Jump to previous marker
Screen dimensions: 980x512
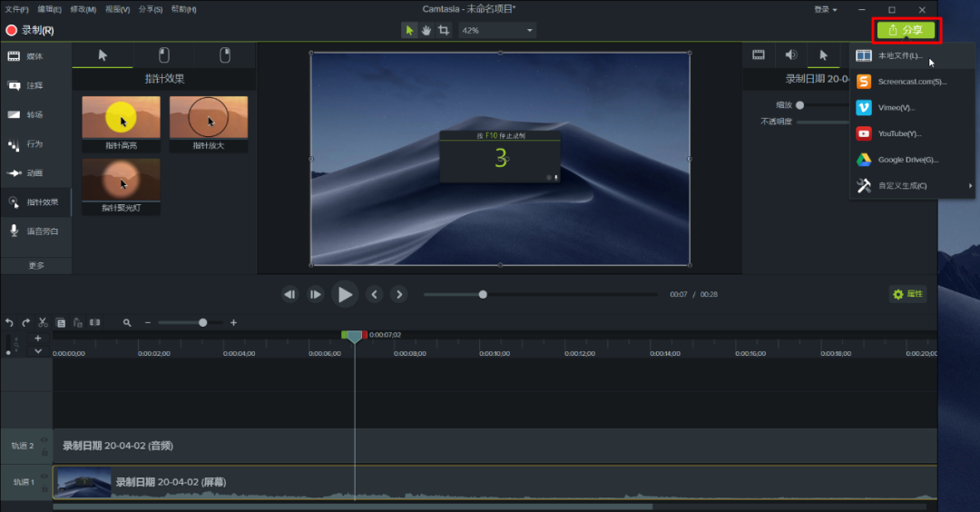pos(375,294)
